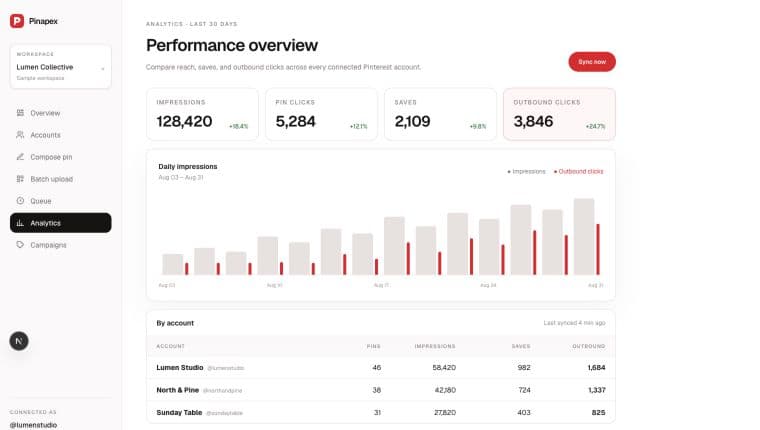Click the 825 outbound value
The image size is (760, 430).
click(599, 413)
